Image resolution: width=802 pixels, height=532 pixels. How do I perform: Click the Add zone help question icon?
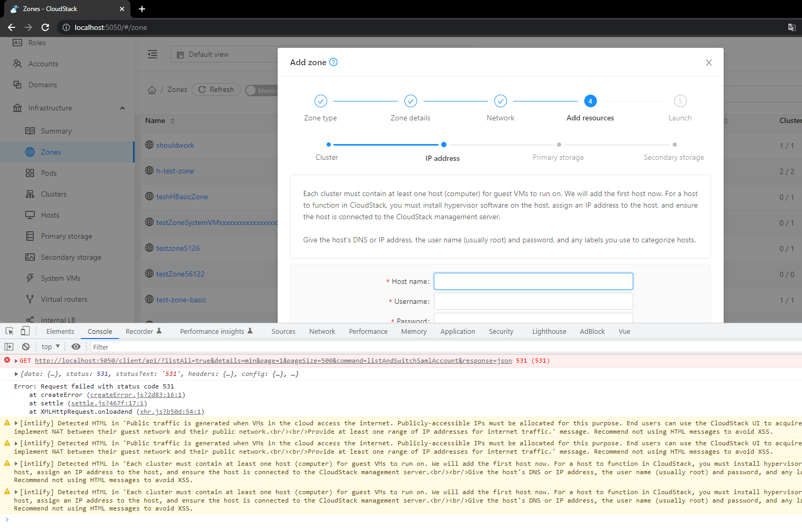click(333, 62)
